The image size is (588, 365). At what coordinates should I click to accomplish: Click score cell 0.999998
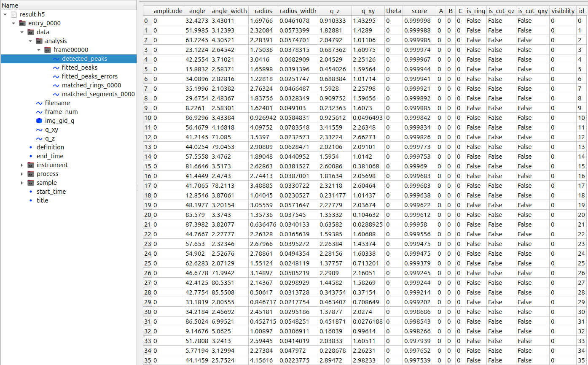[x=419, y=21]
